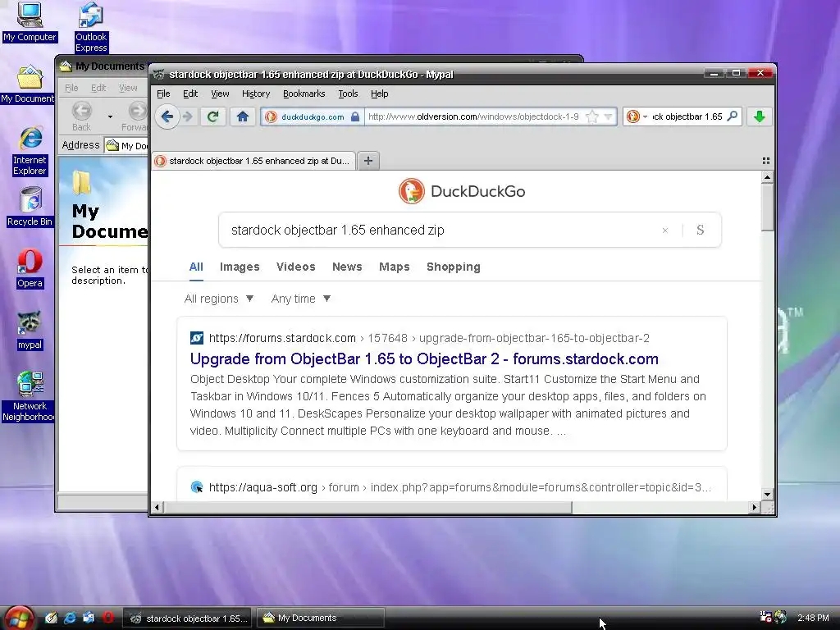Launch Internet Explorer from desktop

[x=30, y=151]
